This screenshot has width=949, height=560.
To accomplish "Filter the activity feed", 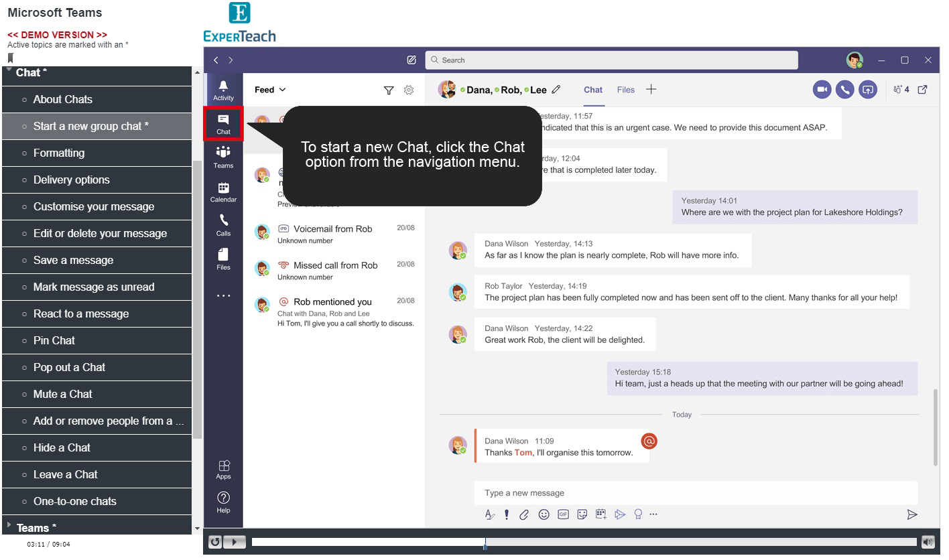I will (389, 90).
